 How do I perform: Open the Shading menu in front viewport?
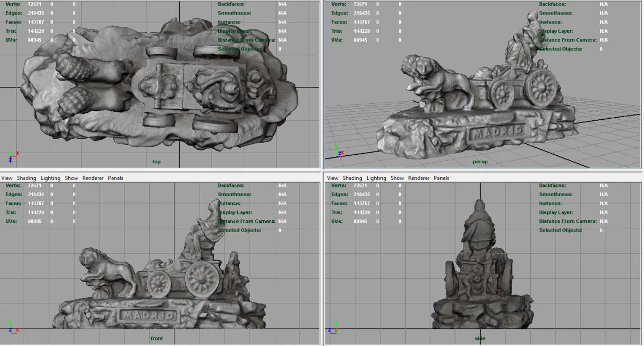click(26, 178)
